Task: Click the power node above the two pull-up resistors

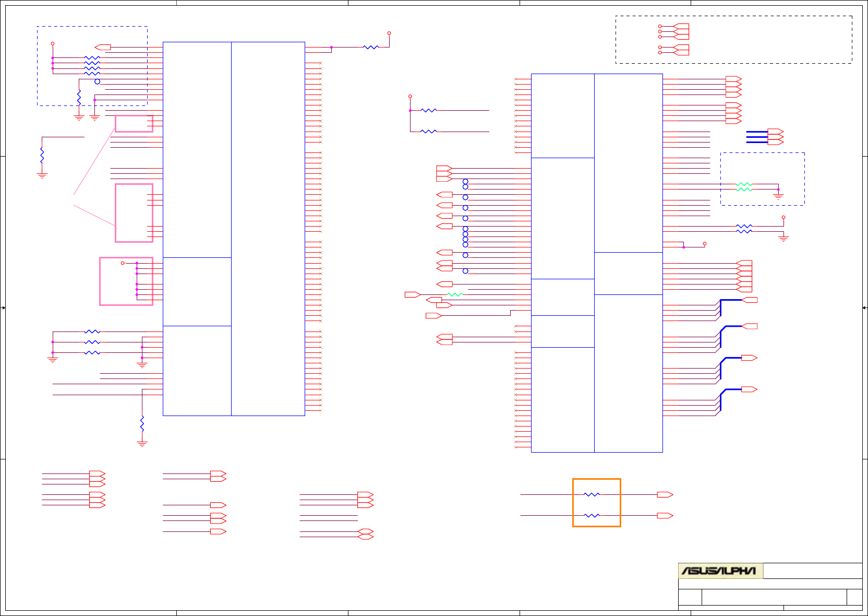Action: click(x=410, y=97)
